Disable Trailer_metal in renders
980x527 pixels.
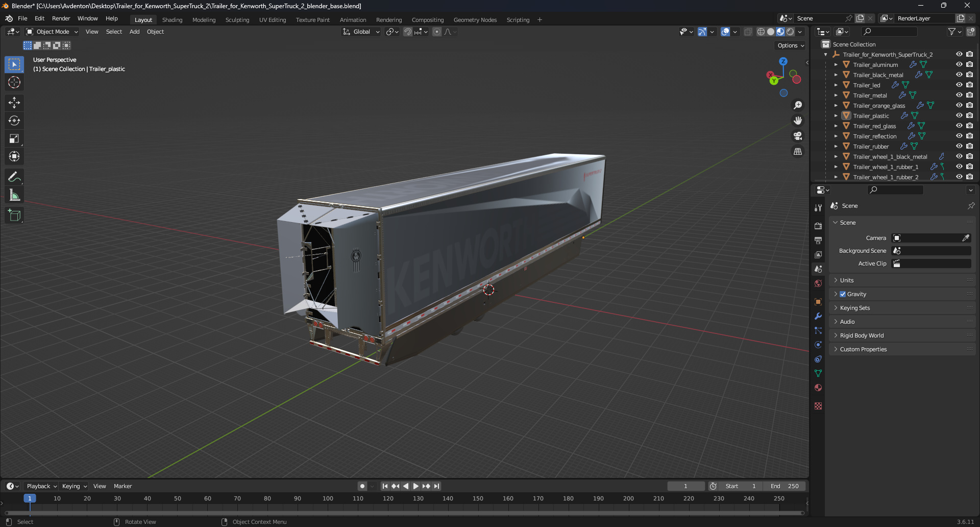(x=970, y=95)
